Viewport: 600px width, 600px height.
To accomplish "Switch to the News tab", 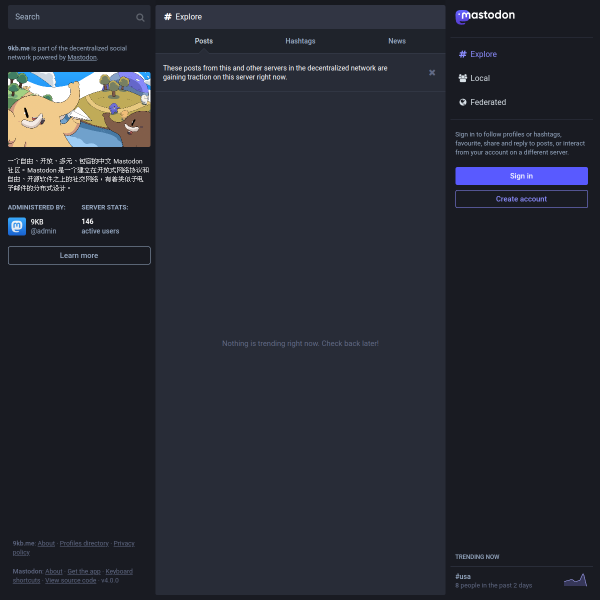I will point(397,41).
